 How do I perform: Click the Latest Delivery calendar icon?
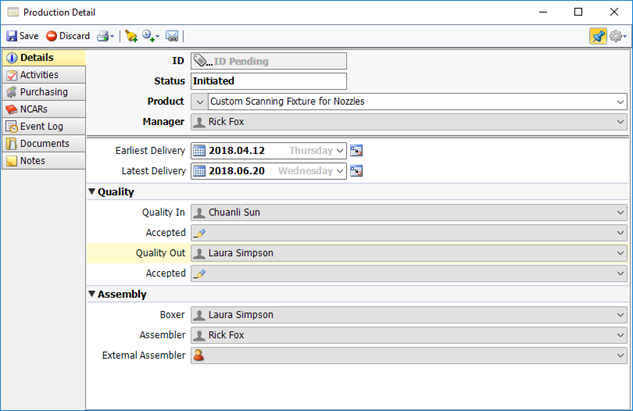click(x=199, y=171)
